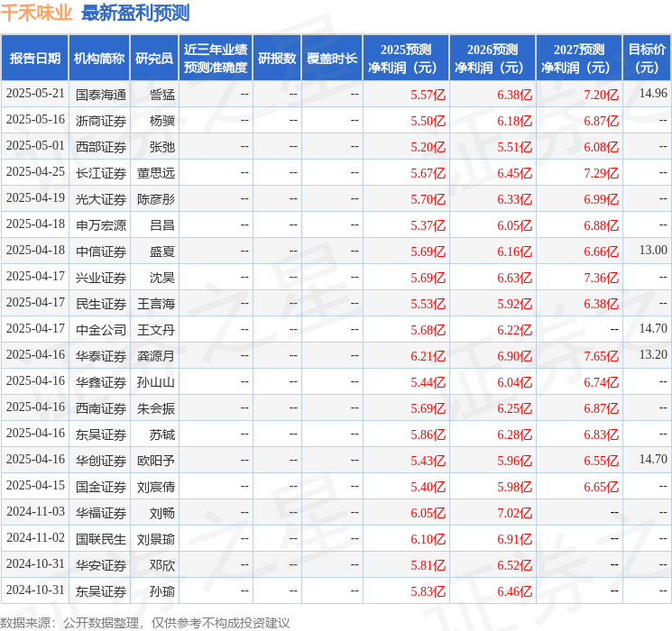Click the 数据来源 footer note
The image size is (672, 631).
145,622
